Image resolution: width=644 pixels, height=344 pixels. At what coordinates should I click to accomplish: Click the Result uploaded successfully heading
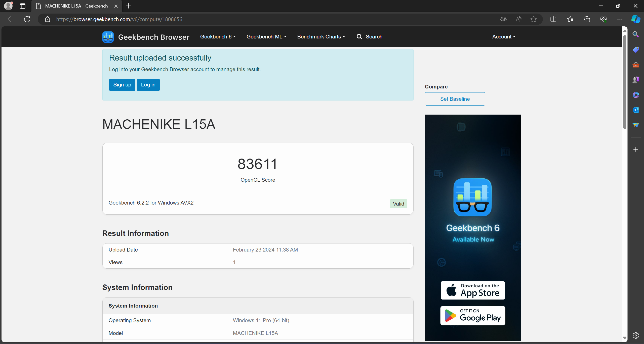click(160, 58)
